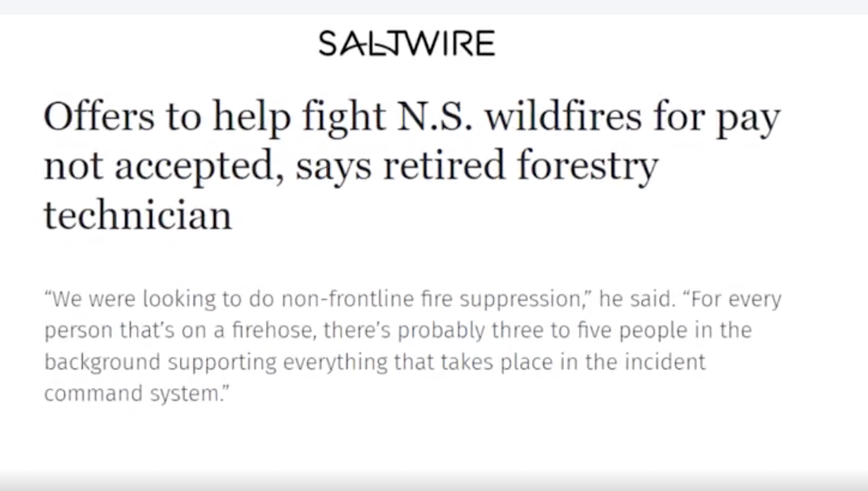Click "retired forestry" in the headline

(520, 166)
